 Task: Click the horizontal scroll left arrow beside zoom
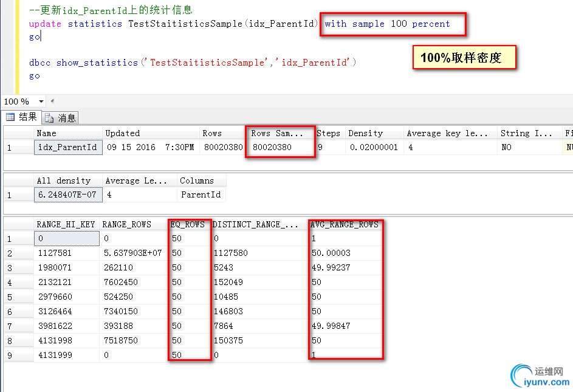coord(52,101)
